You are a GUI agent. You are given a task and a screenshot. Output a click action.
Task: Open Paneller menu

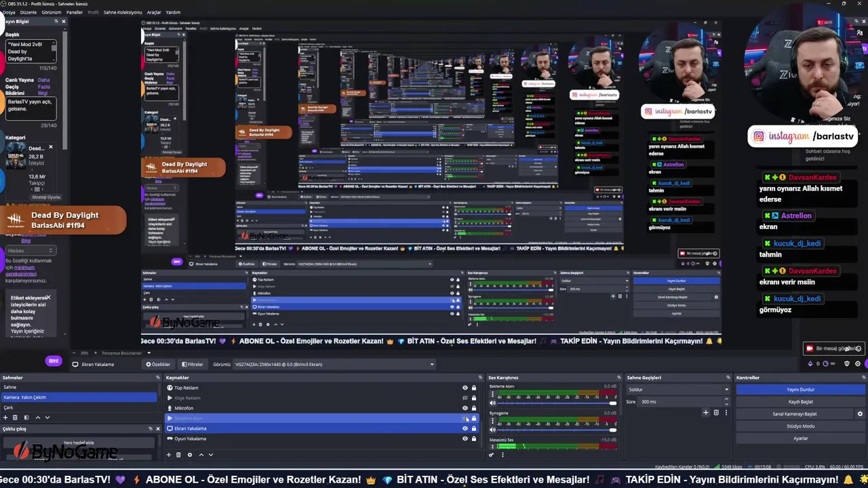point(75,12)
